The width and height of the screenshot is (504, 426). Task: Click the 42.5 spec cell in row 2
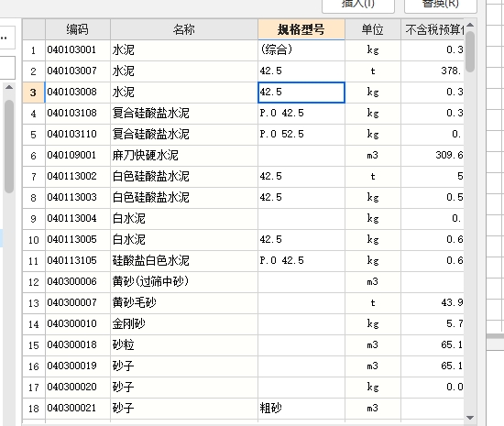[x=301, y=71]
